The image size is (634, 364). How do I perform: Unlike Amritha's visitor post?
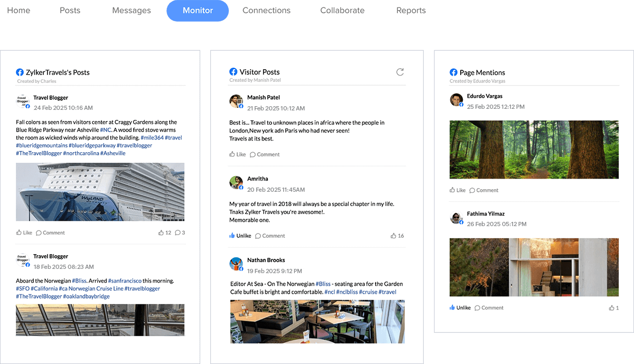pos(240,236)
